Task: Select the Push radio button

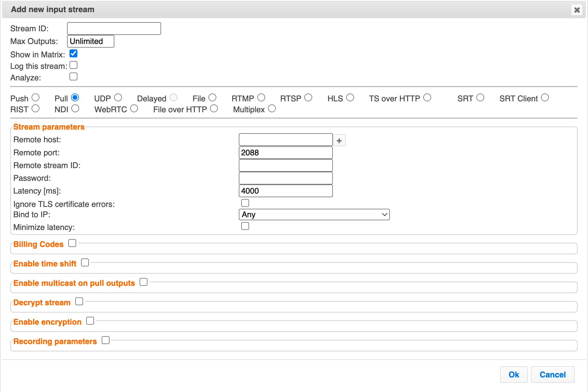Action: tap(35, 97)
